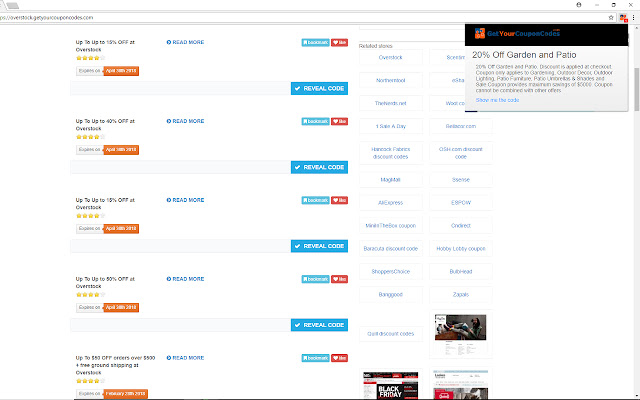Read more about the 50% OFF coupon
This screenshot has width=640, height=400.
click(x=185, y=279)
